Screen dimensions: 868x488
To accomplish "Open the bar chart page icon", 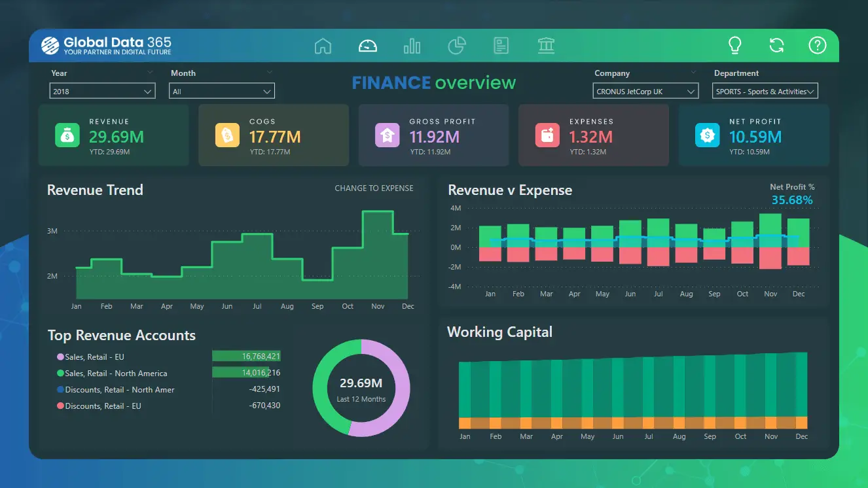I will [412, 46].
